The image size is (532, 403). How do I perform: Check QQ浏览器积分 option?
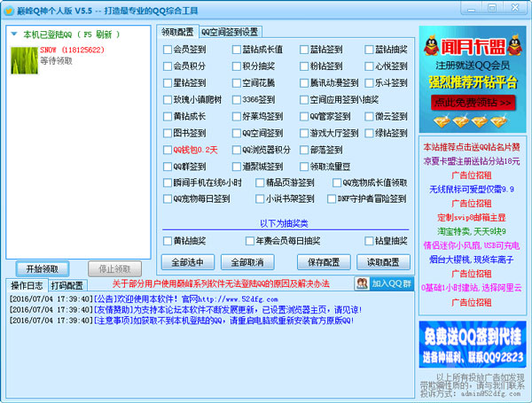[237, 150]
